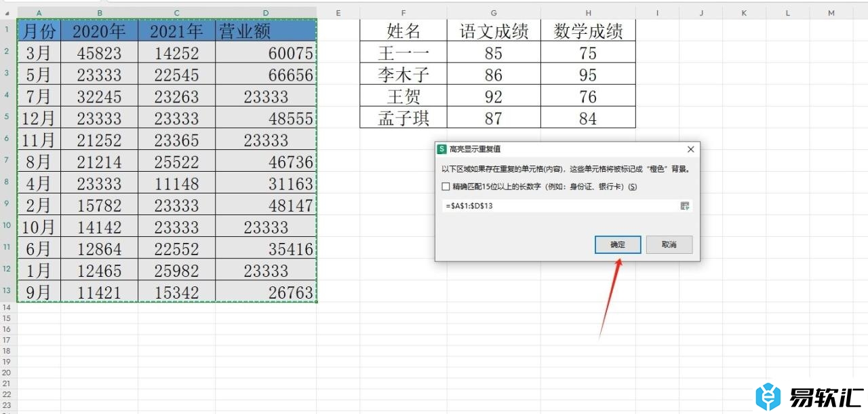868x414 pixels.
Task: Select cell containing 46736
Action: (x=266, y=162)
